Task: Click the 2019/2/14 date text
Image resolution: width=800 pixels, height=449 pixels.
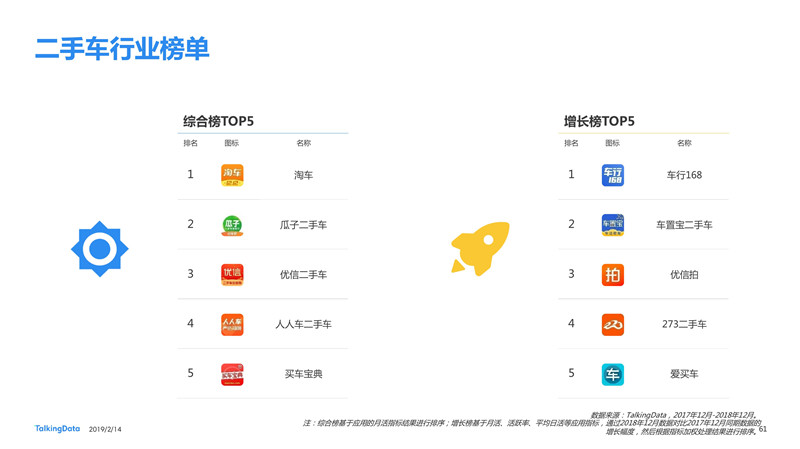Action: pos(105,430)
